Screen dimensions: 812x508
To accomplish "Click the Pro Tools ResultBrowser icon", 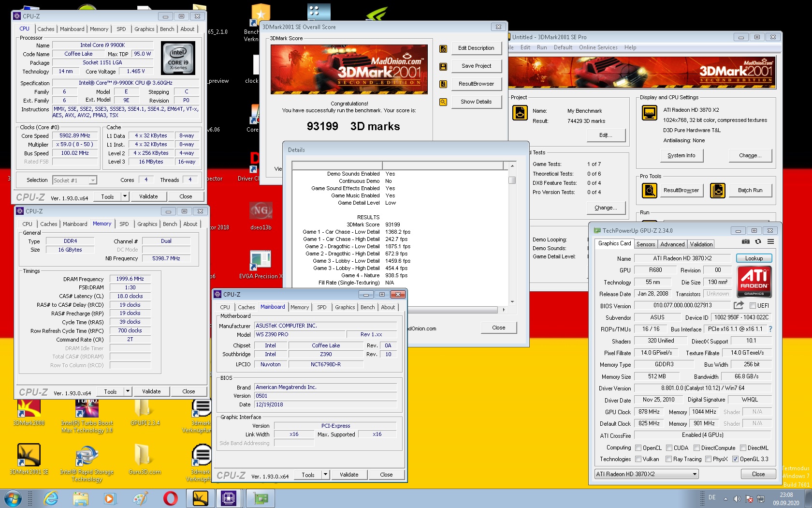I will coord(650,191).
